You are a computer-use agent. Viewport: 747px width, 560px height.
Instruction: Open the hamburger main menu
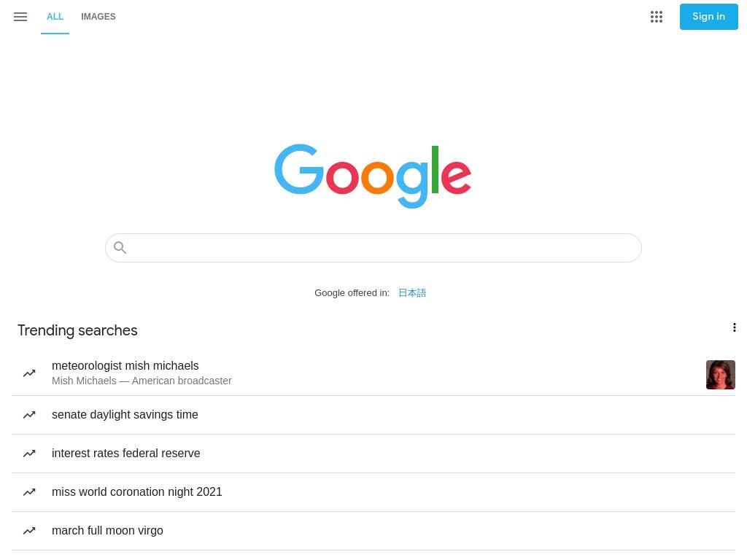20,17
